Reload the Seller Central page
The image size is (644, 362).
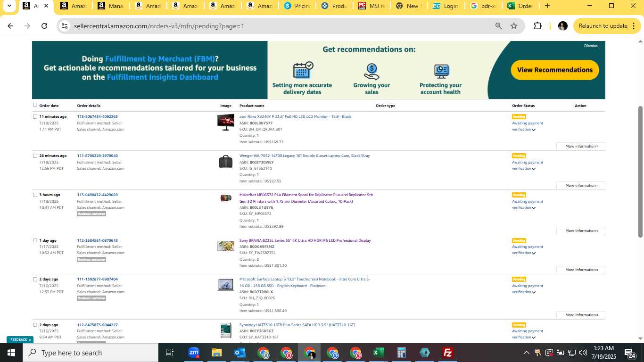coord(44,26)
